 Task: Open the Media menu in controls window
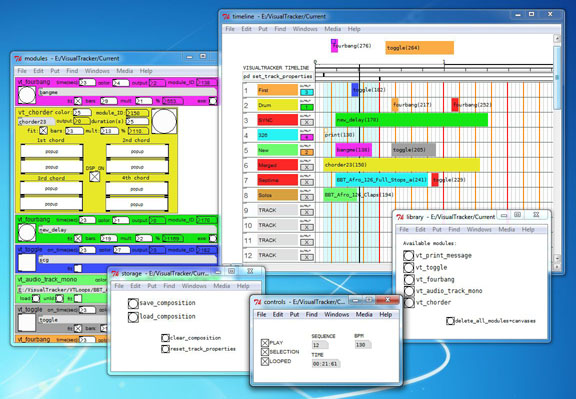(364, 314)
